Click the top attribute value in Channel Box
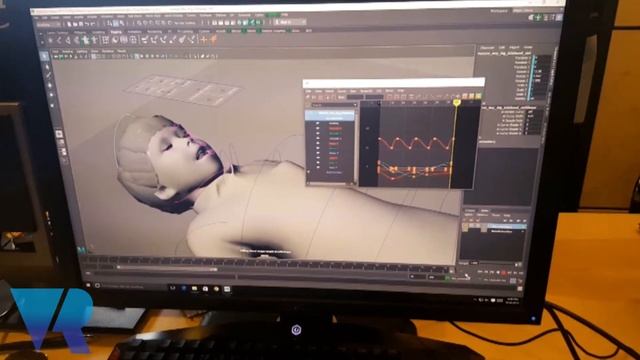The height and width of the screenshot is (360, 640). click(x=543, y=58)
